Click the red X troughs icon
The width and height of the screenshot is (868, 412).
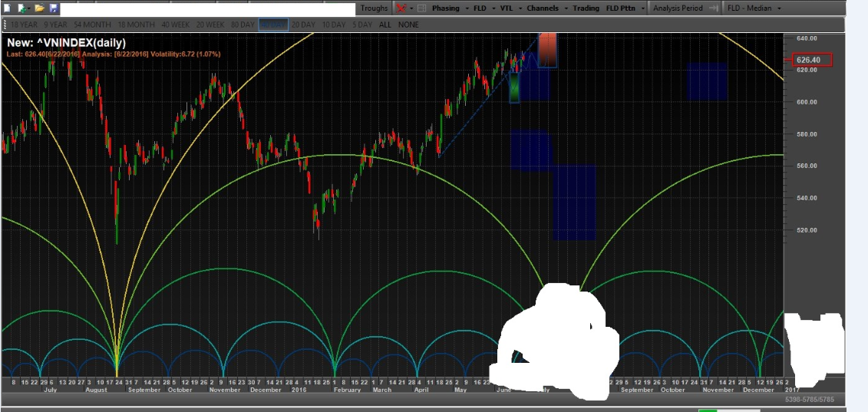click(401, 8)
